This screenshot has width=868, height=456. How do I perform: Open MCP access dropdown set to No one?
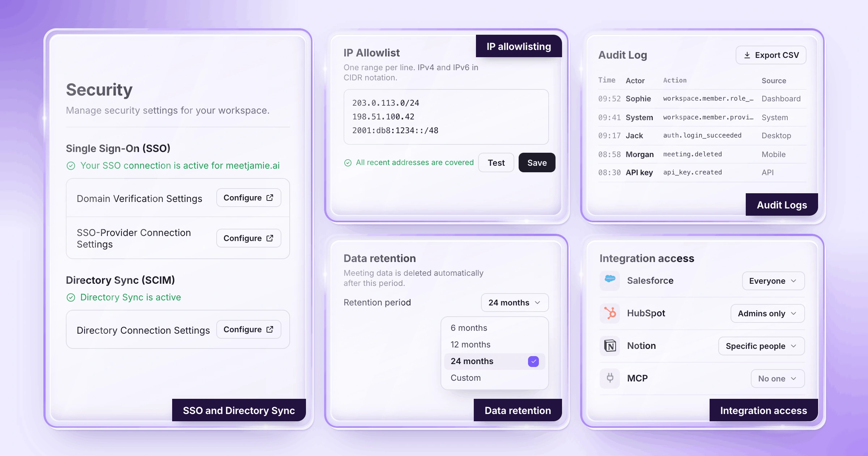tap(778, 379)
